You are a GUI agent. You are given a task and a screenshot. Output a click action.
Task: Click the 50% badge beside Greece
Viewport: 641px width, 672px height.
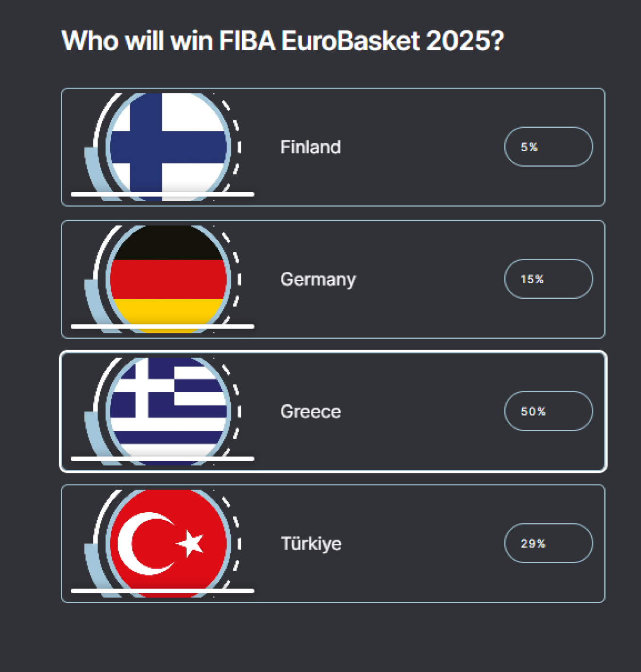click(548, 411)
